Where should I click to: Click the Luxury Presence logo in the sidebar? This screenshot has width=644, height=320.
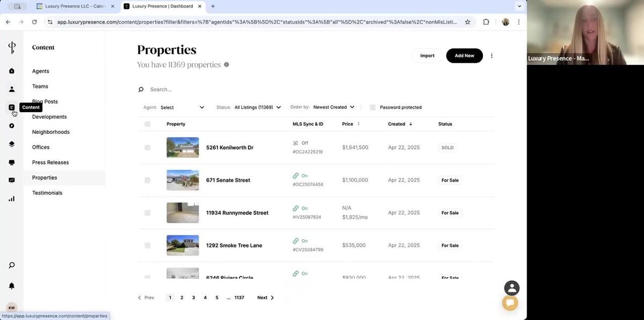[x=12, y=47]
